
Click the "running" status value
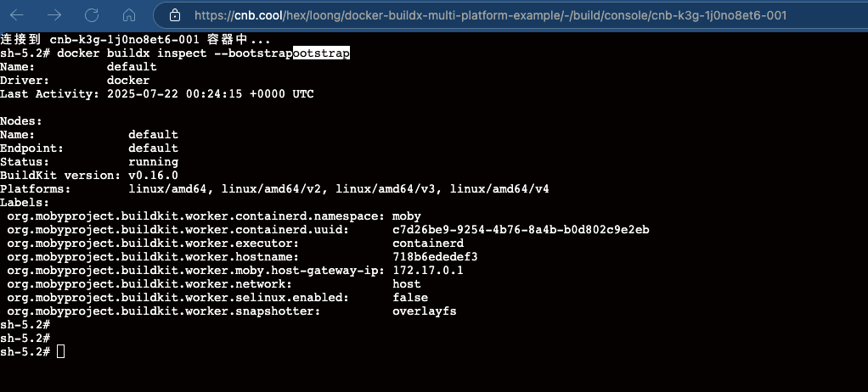(153, 162)
